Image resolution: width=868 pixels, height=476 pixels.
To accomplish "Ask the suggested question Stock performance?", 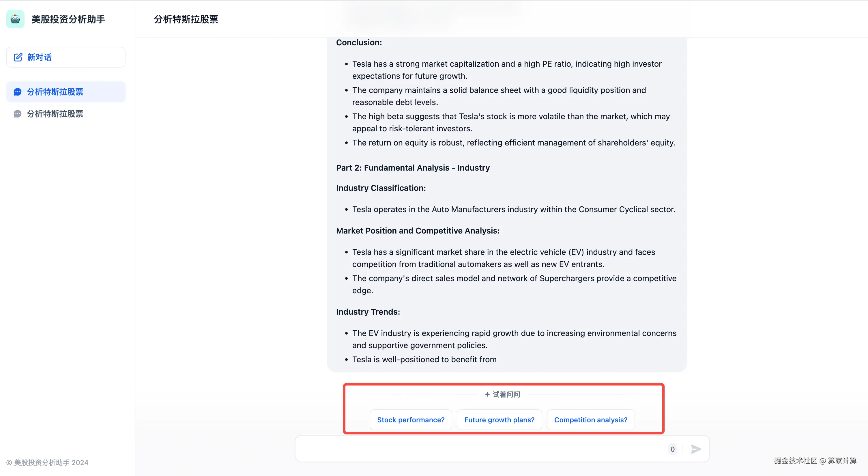I will tap(411, 420).
